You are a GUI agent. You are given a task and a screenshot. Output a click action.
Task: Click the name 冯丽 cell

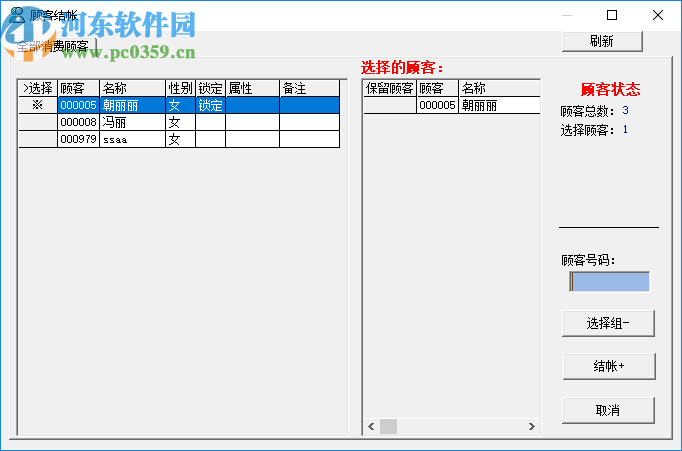133,122
